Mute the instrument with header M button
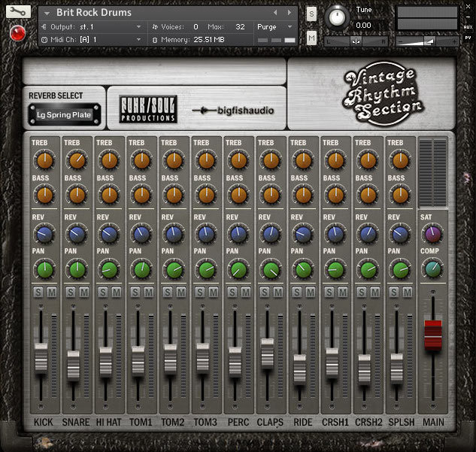476x452 pixels. pos(311,38)
